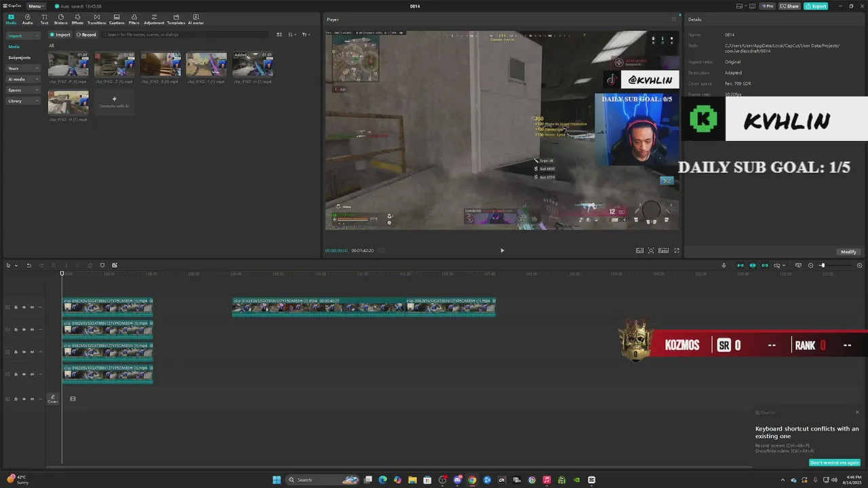Click the focus frame icon under Player
The image size is (868, 488).
point(651,250)
